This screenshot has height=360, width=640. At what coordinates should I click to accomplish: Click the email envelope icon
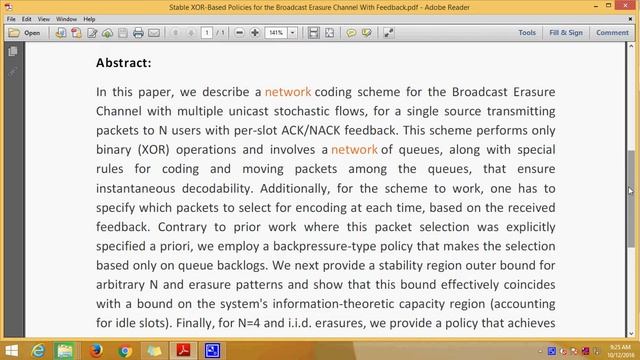click(x=154, y=33)
